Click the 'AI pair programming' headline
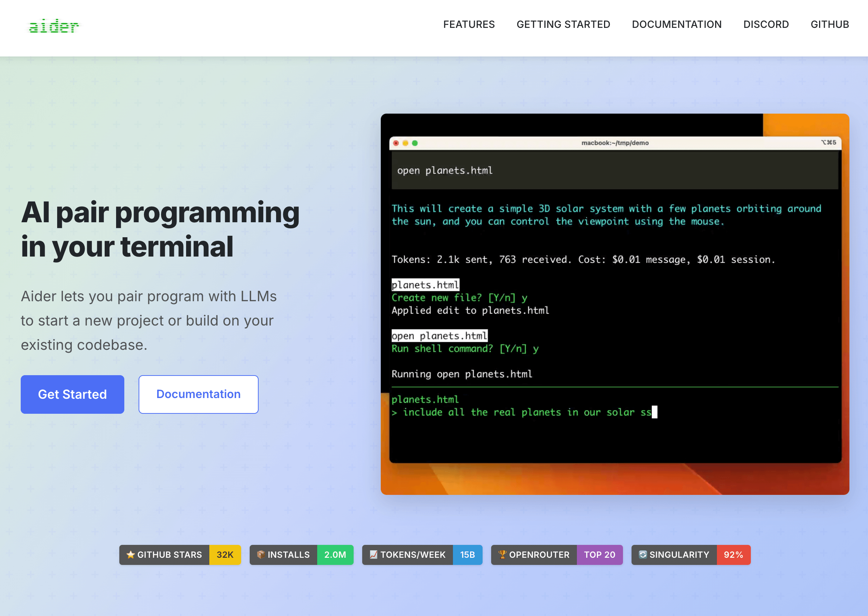Image resolution: width=868 pixels, height=616 pixels. click(160, 229)
